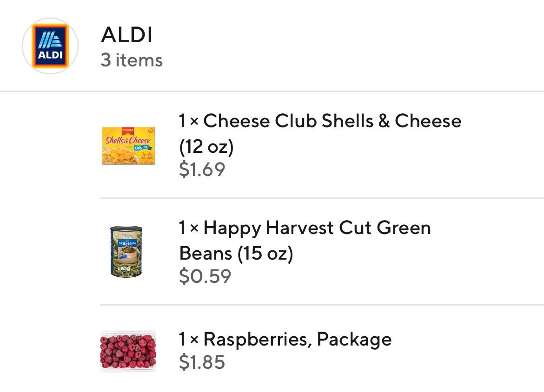Click the $1.69 price
Image resolution: width=544 pixels, height=392 pixels.
[x=202, y=170]
